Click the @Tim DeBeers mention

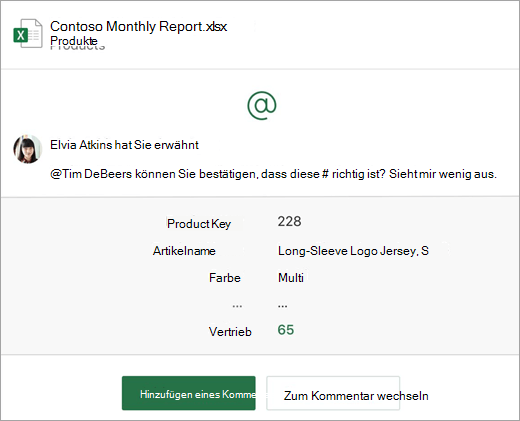(91, 174)
